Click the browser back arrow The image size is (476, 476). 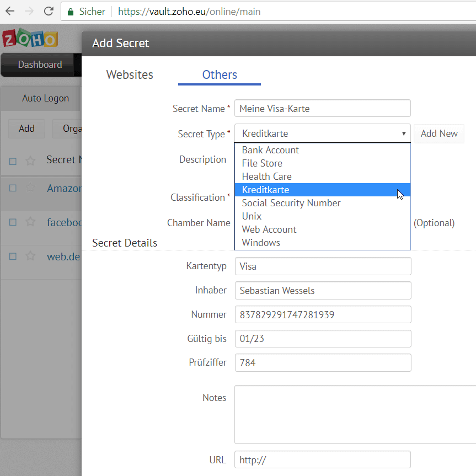pos(10,11)
